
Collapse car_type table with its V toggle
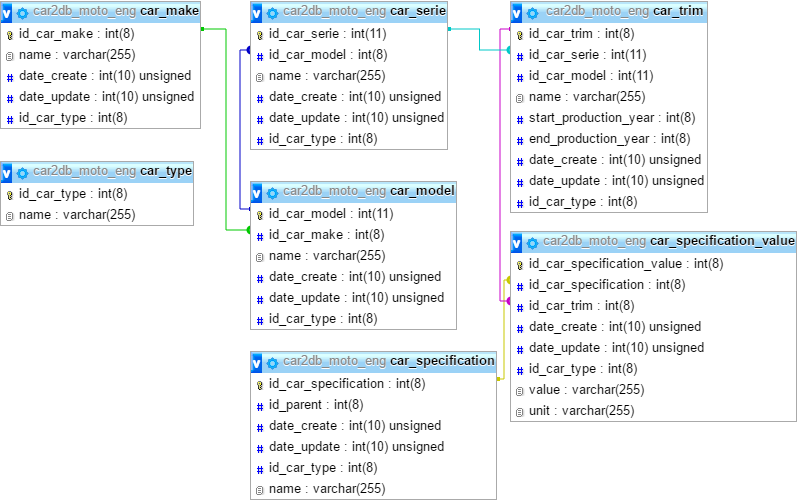[6, 173]
